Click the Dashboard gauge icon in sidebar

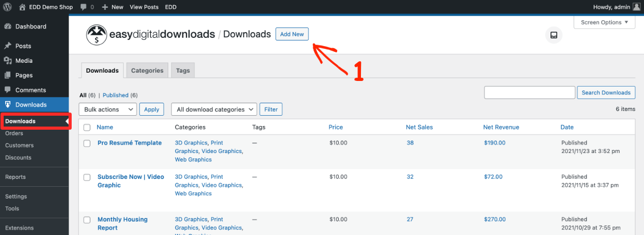pos(8,26)
